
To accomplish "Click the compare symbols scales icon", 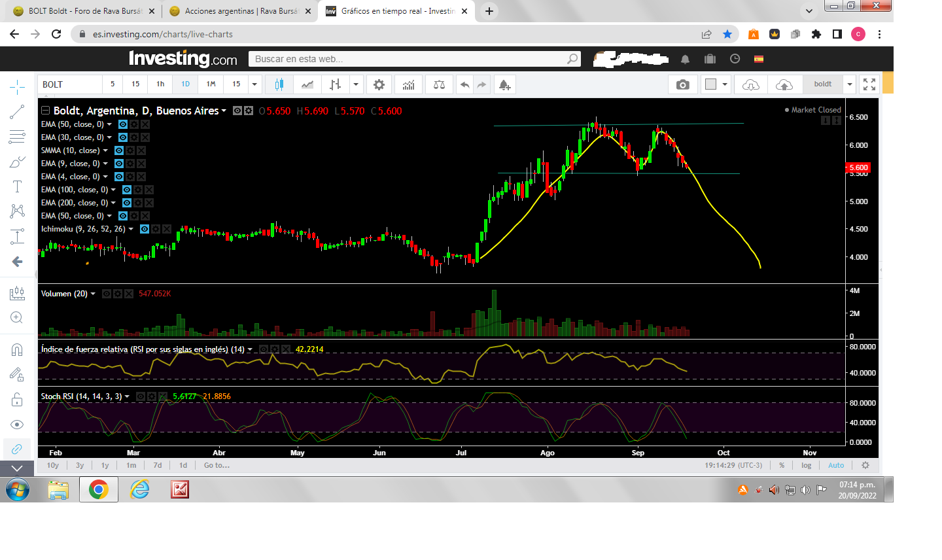I will [439, 84].
